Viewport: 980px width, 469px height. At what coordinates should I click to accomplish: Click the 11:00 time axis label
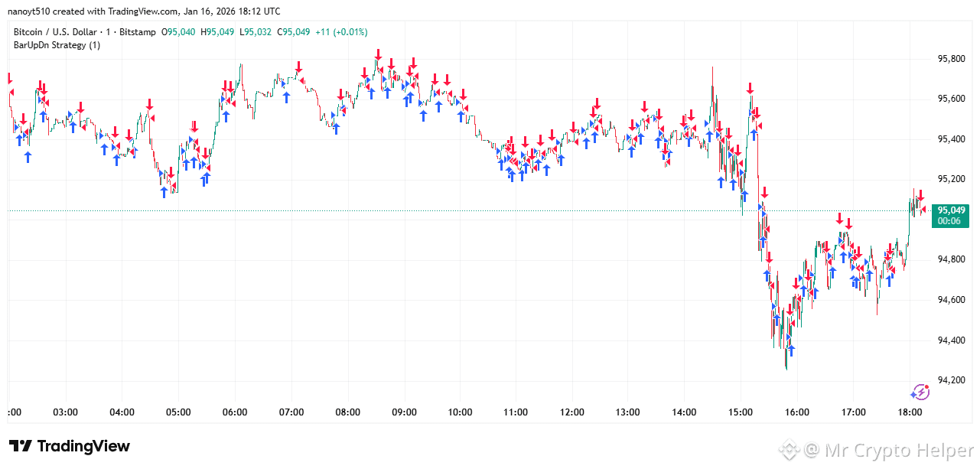pos(516,412)
